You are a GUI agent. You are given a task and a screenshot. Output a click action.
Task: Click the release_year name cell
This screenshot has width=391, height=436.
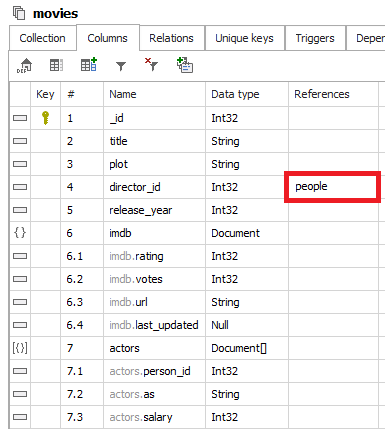(x=154, y=210)
